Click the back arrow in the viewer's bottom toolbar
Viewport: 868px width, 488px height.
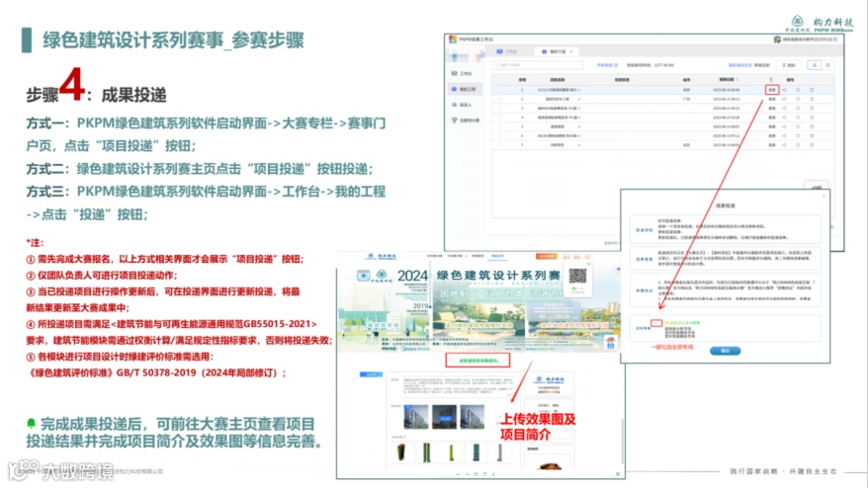click(458, 474)
